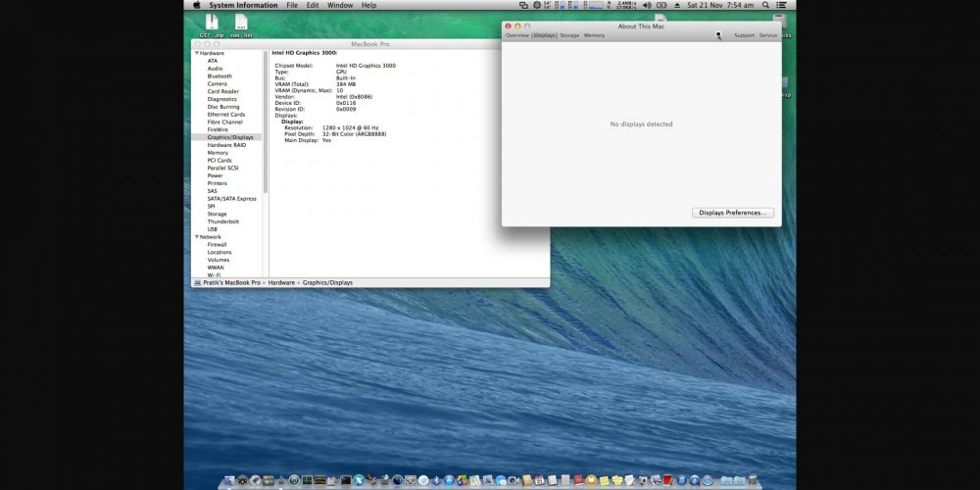
Task: Open the Calendar app in the Dock
Action: (539, 480)
